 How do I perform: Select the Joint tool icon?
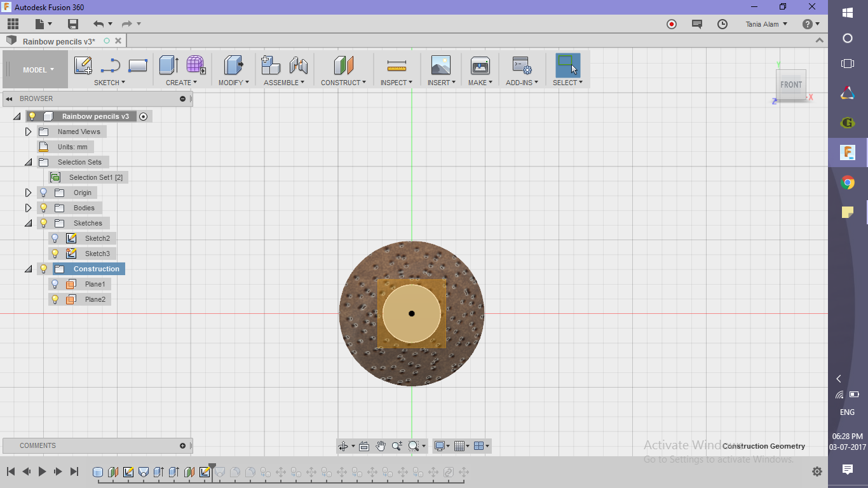298,65
